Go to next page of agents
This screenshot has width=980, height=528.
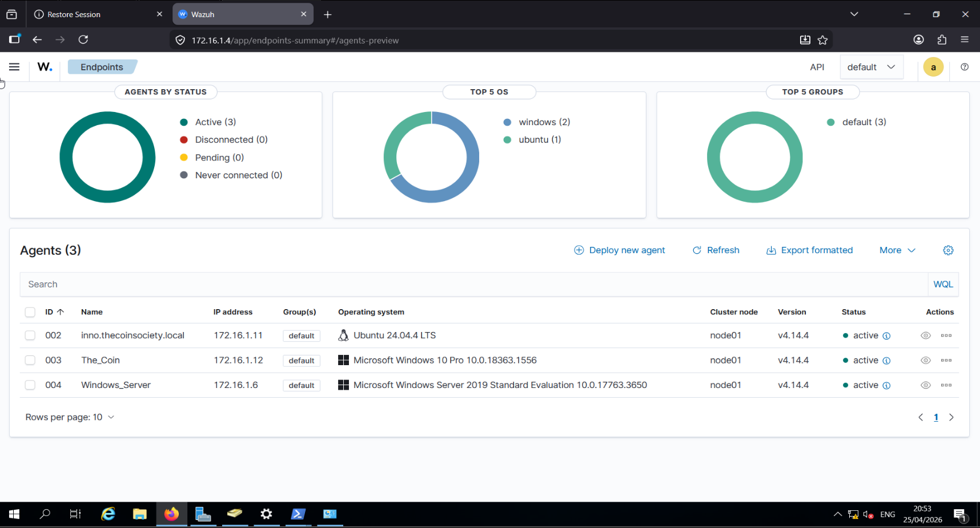(951, 418)
